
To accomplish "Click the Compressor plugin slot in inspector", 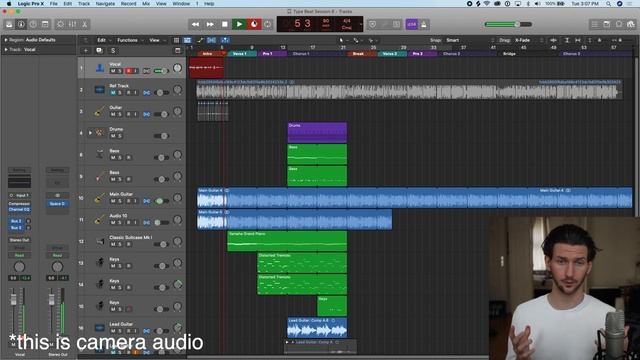I will click(19, 204).
